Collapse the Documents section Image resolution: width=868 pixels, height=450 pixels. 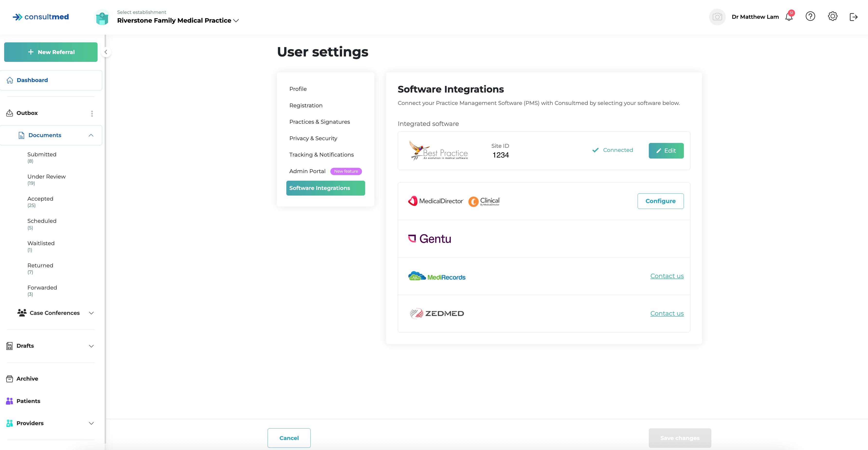click(91, 135)
